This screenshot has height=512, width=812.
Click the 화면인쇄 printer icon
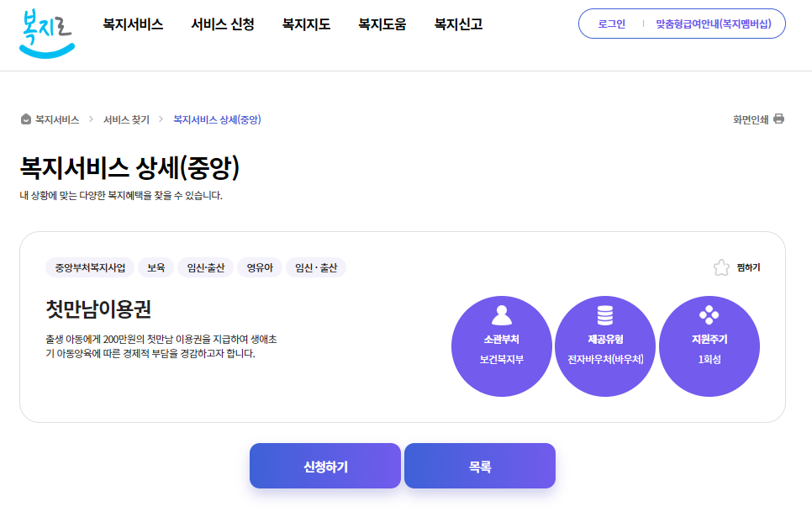[778, 119]
